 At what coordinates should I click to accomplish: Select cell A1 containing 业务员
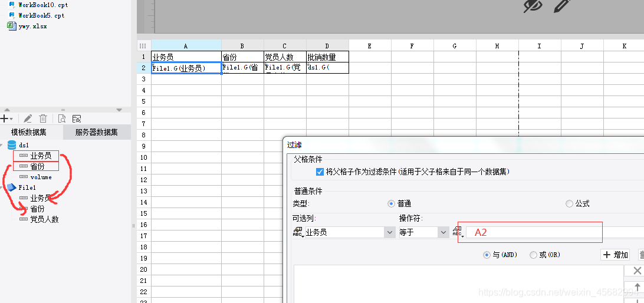click(186, 57)
